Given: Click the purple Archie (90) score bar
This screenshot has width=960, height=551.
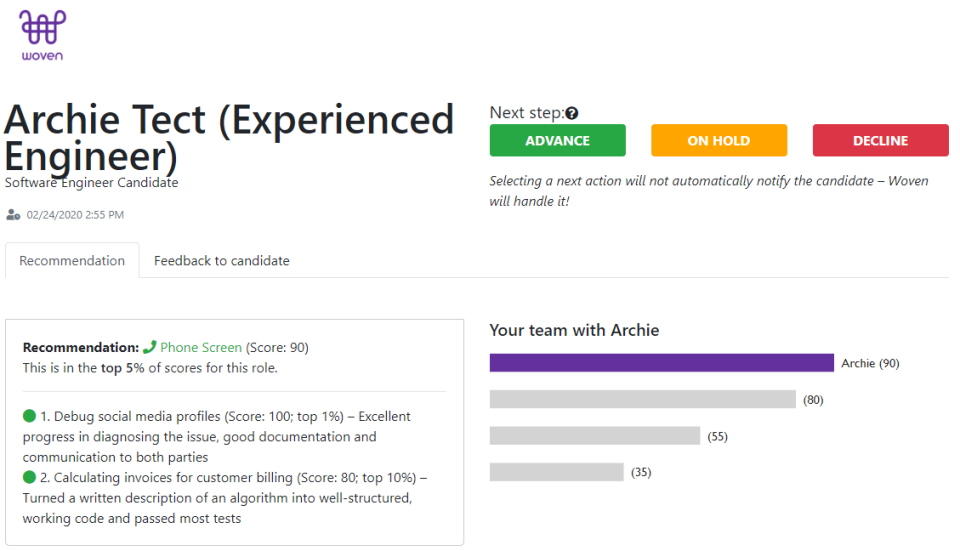Looking at the screenshot, I should coord(661,363).
